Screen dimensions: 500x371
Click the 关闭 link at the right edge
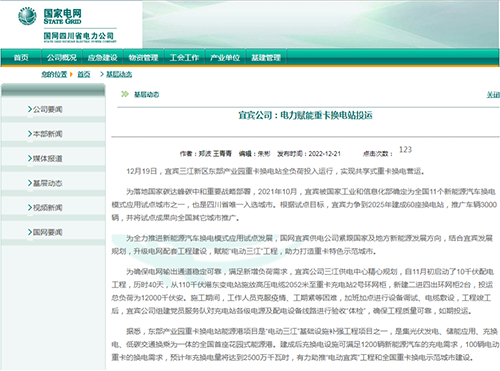493,95
